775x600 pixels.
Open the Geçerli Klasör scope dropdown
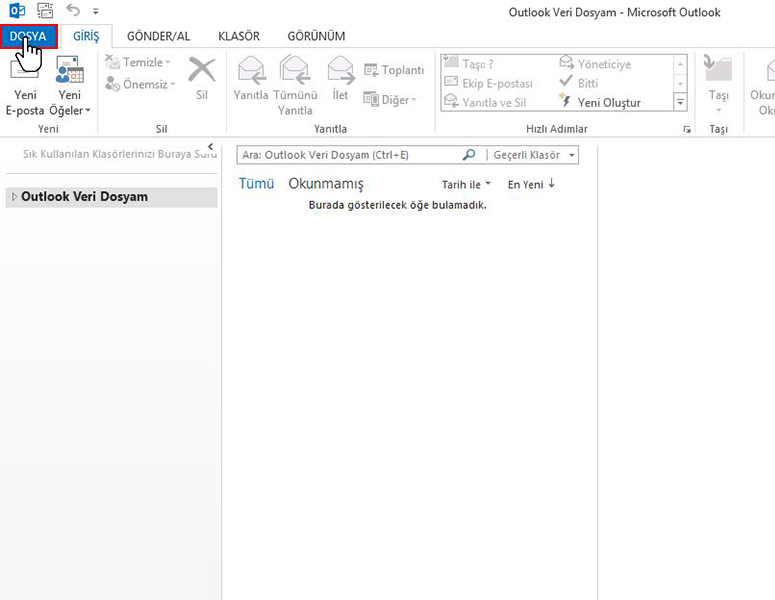pyautogui.click(x=533, y=156)
